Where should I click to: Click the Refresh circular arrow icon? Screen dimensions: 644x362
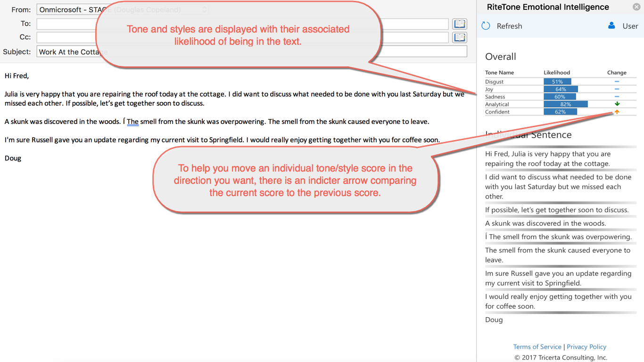(x=486, y=26)
